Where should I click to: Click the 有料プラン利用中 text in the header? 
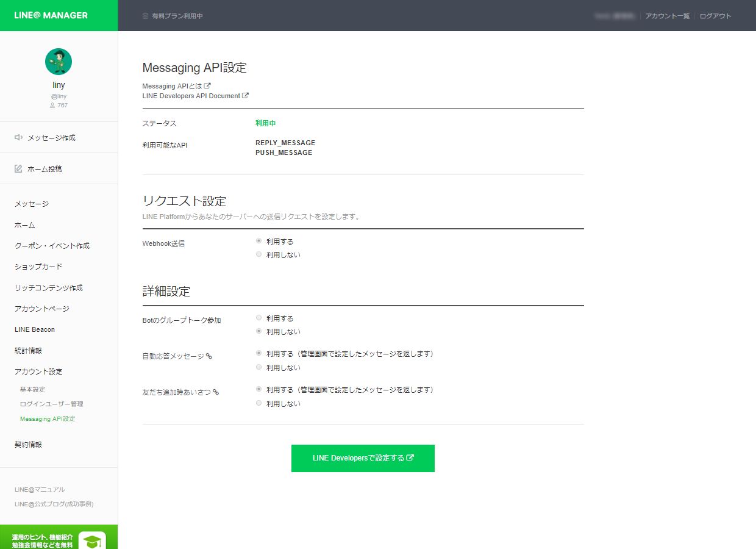[177, 16]
